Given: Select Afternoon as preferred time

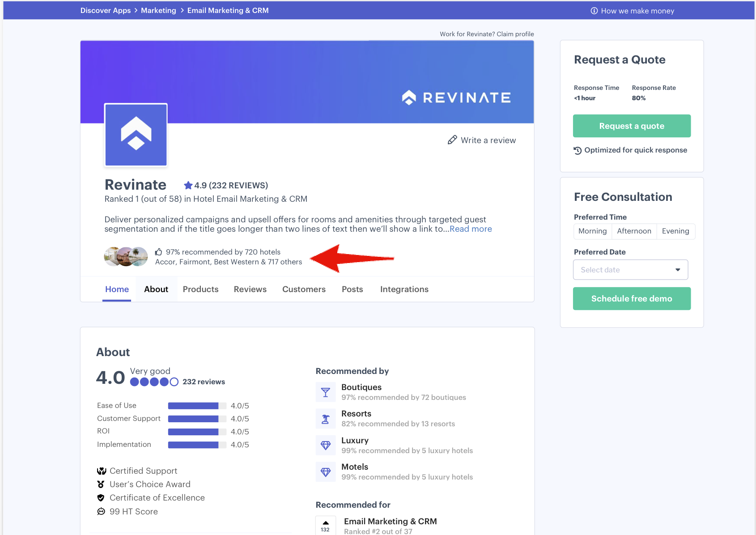Looking at the screenshot, I should click(x=634, y=231).
